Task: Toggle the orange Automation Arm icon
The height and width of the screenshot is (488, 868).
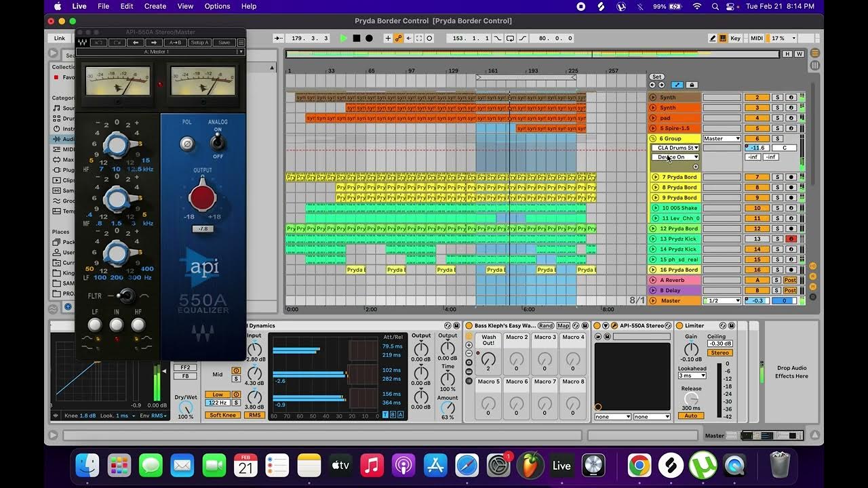Action: 399,39
